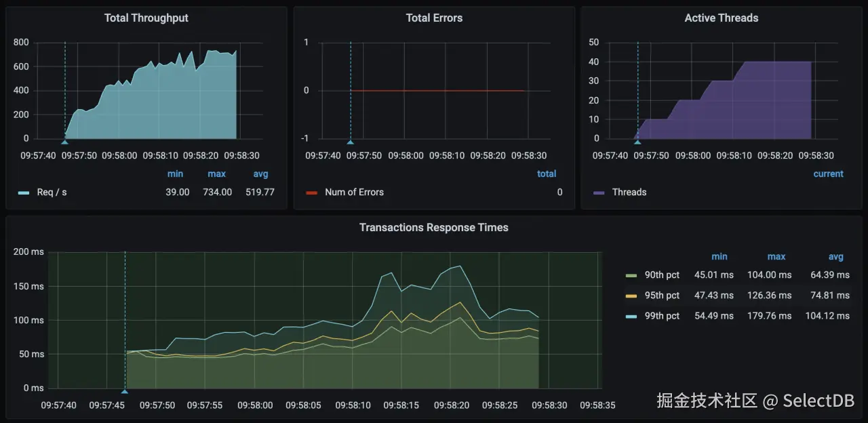
Task: Sort response times legend by min column
Action: (719, 257)
